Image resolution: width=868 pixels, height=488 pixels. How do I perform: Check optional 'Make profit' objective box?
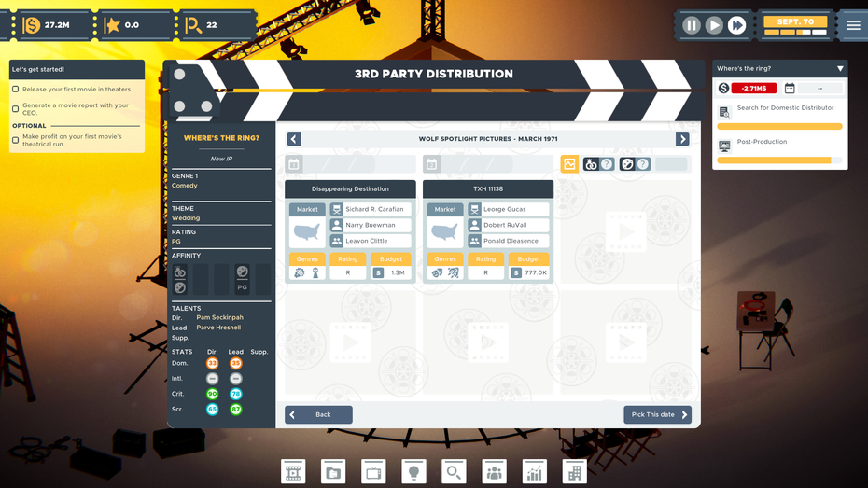[16, 140]
